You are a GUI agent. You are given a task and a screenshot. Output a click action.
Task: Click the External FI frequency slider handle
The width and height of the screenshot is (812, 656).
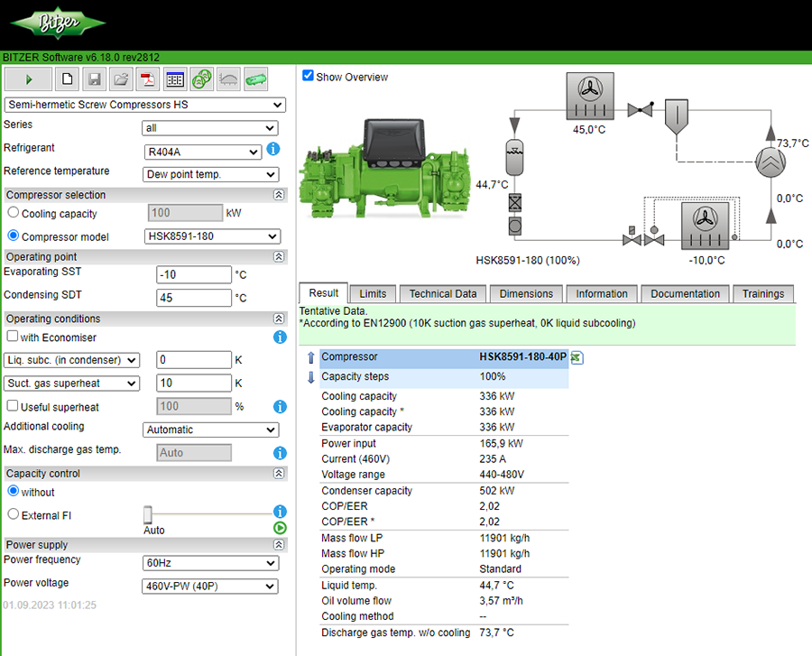pos(148,514)
